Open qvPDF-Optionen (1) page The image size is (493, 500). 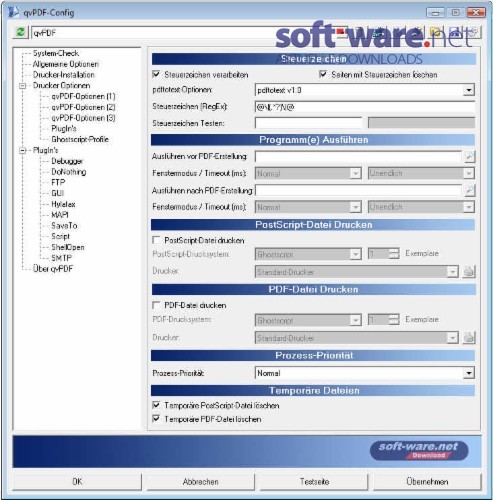83,96
